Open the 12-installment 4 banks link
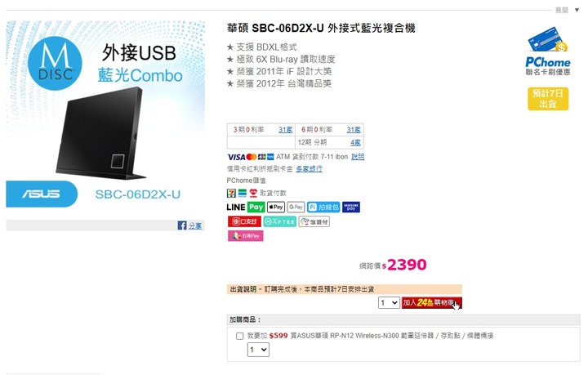Viewport: 588px width, 375px height. click(x=355, y=142)
